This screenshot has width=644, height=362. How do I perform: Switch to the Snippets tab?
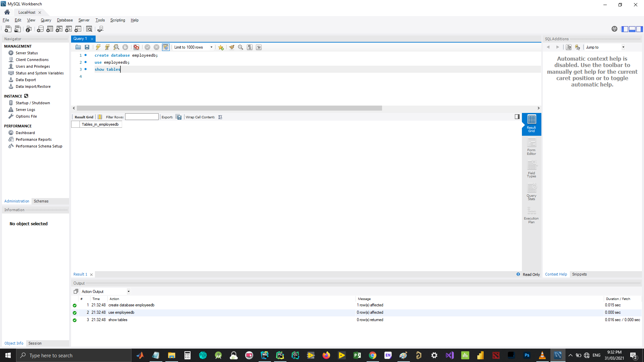click(x=580, y=274)
